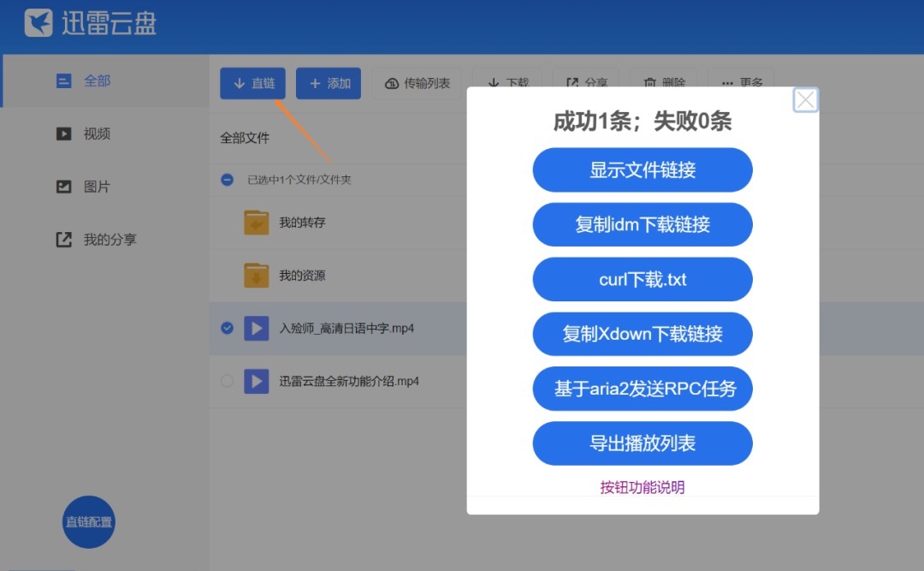
Task: Open the 图片 sidebar section
Action: [96, 187]
